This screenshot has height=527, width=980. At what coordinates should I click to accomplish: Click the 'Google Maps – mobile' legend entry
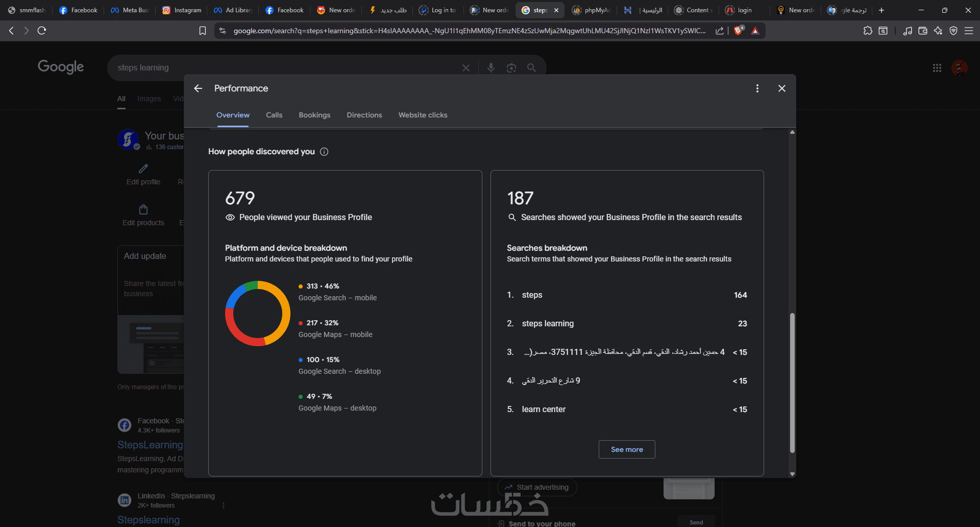tap(335, 329)
